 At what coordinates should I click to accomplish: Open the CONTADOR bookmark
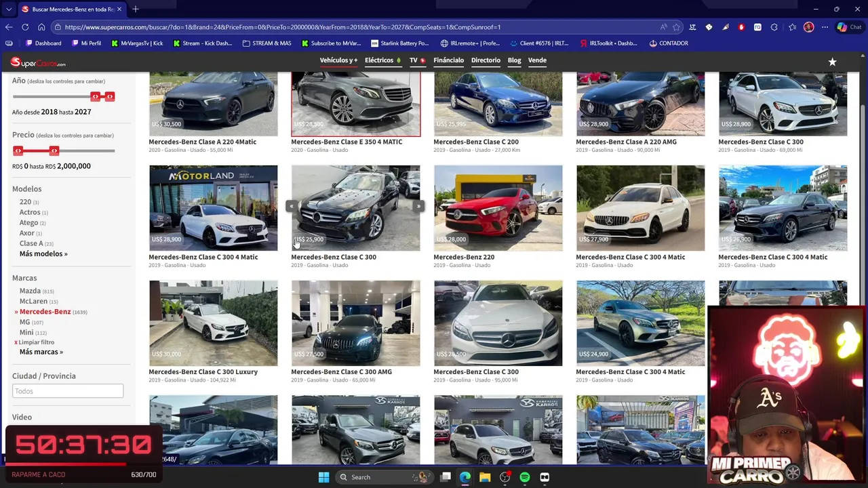tap(668, 43)
